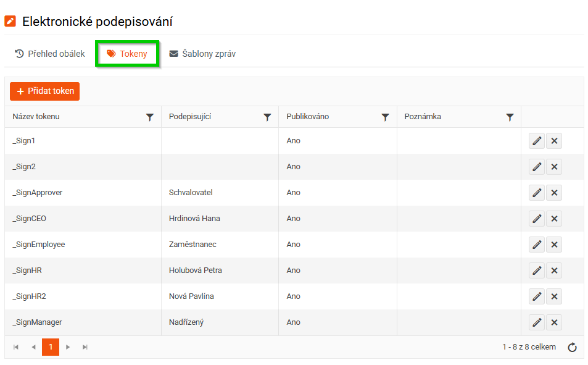
Task: Edit the _SignApprover token
Action: point(537,193)
